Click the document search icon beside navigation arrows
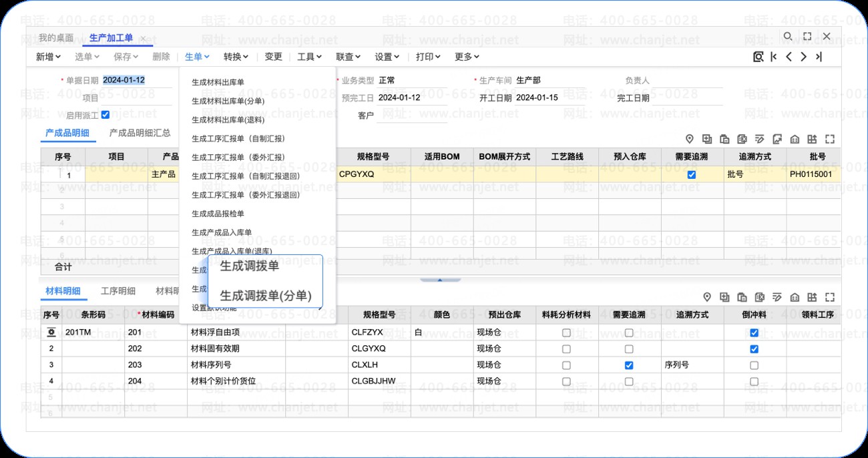Screen dimensions: 868x458 (x=758, y=57)
